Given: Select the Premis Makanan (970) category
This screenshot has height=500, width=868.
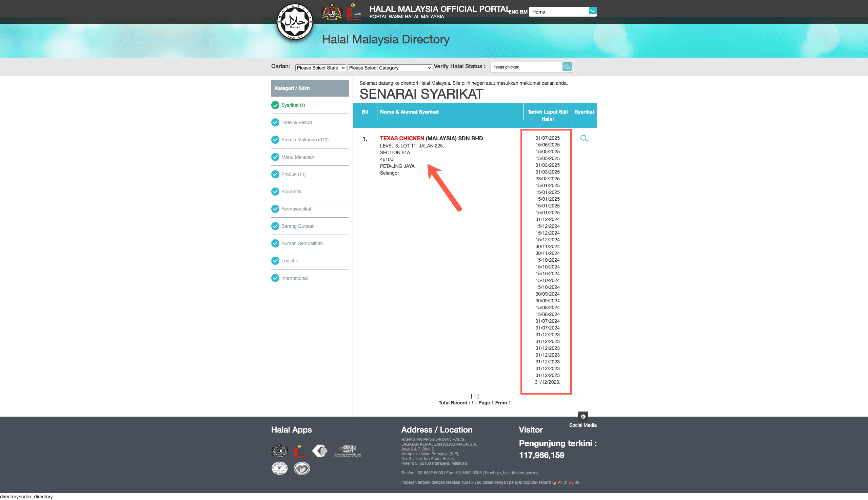Looking at the screenshot, I should point(305,140).
